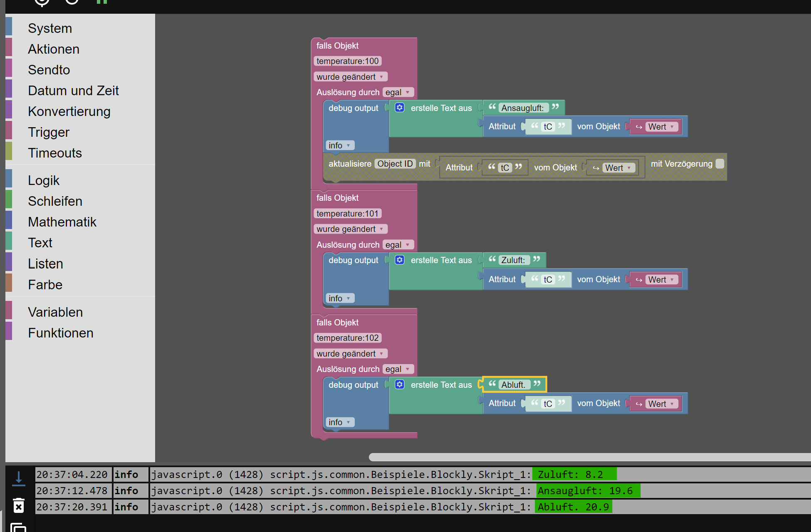The height and width of the screenshot is (532, 811).
Task: Open the gear settings on the Ansaugluft text block
Action: coord(400,108)
